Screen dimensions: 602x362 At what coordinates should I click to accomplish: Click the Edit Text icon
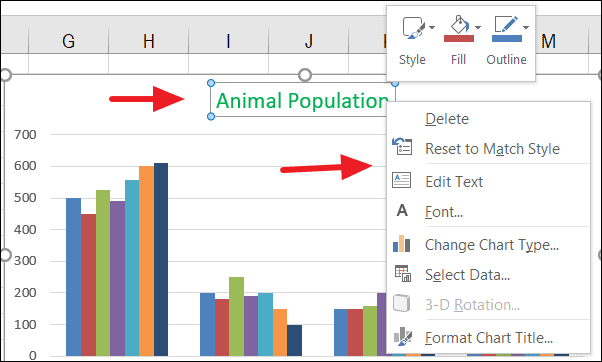402,180
